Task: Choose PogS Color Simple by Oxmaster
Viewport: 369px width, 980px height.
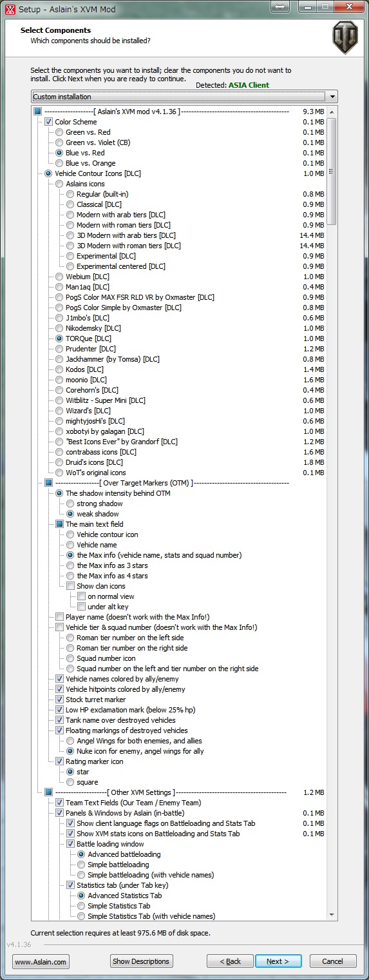Action: pos(60,308)
